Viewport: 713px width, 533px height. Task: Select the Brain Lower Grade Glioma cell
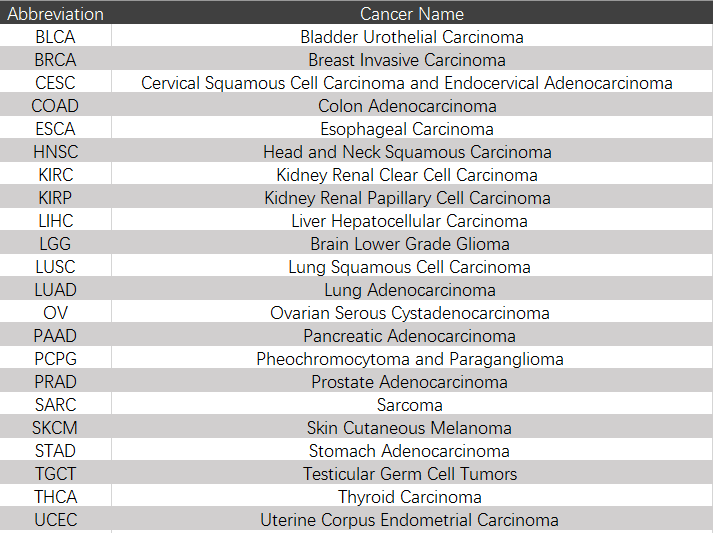pyautogui.click(x=411, y=244)
